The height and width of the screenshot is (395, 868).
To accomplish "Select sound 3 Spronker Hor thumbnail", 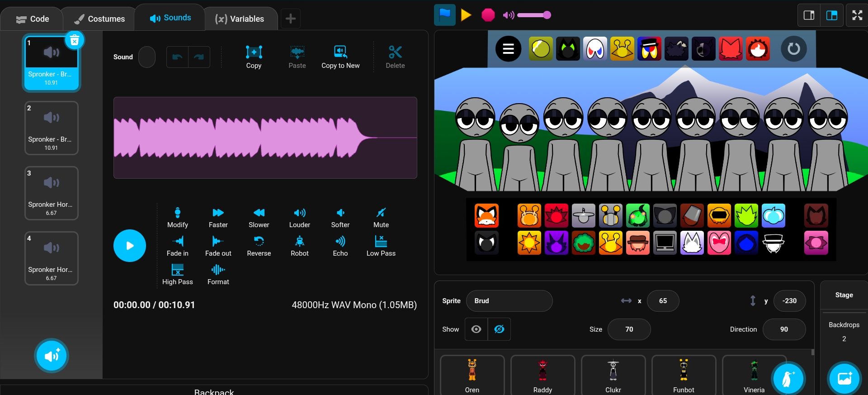I will tap(51, 193).
